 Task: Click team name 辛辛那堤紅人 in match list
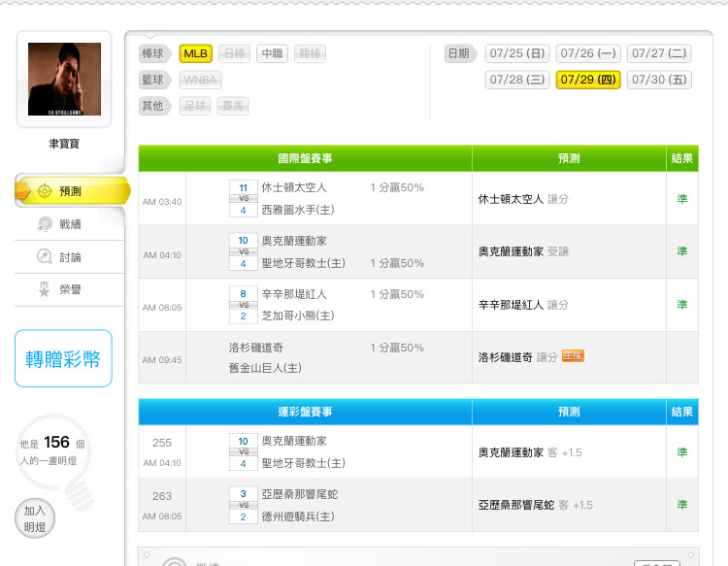tap(294, 294)
